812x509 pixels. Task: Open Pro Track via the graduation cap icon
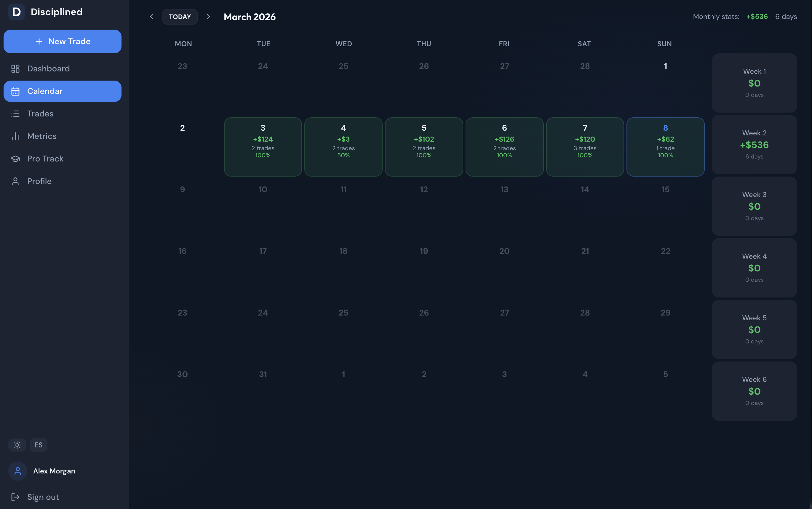(15, 159)
